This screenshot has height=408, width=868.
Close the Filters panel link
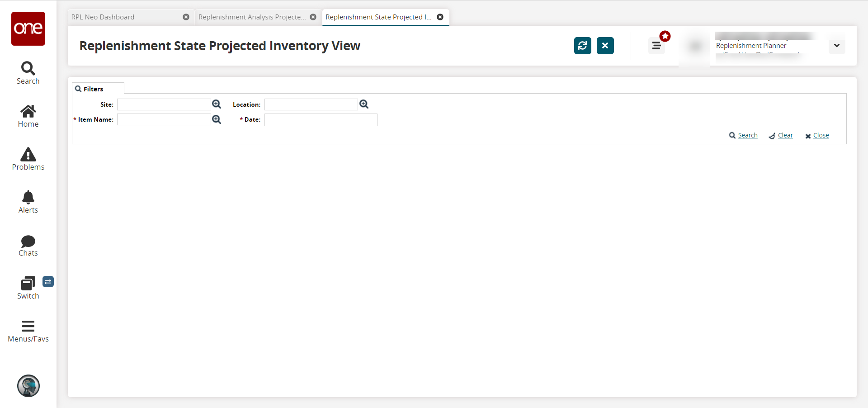pyautogui.click(x=817, y=135)
